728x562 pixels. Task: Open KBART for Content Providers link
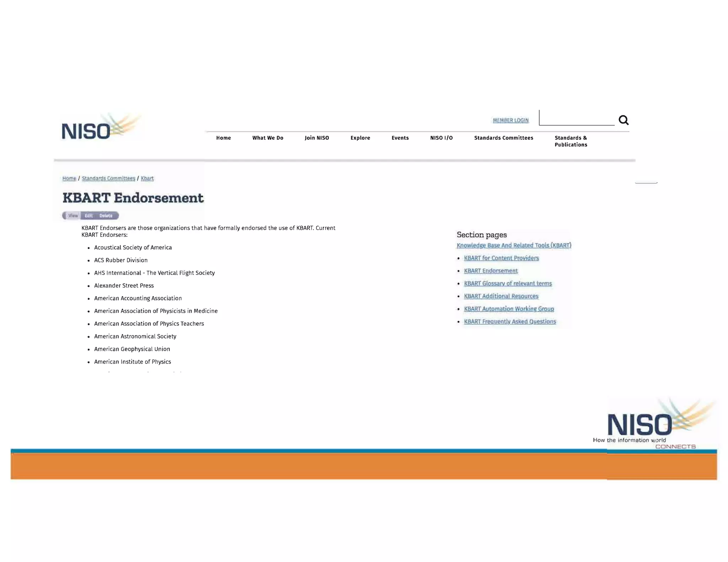[x=501, y=258]
